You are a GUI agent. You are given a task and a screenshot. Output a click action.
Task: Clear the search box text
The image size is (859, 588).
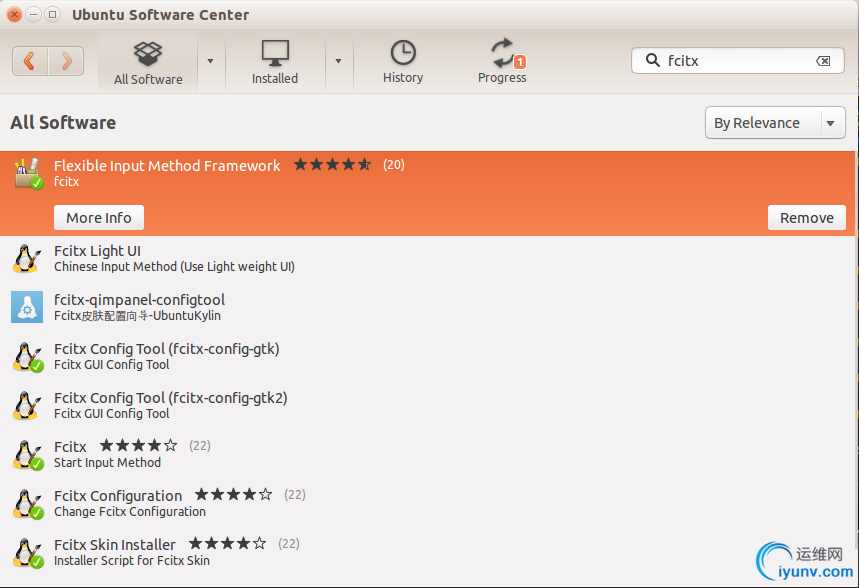pos(823,61)
